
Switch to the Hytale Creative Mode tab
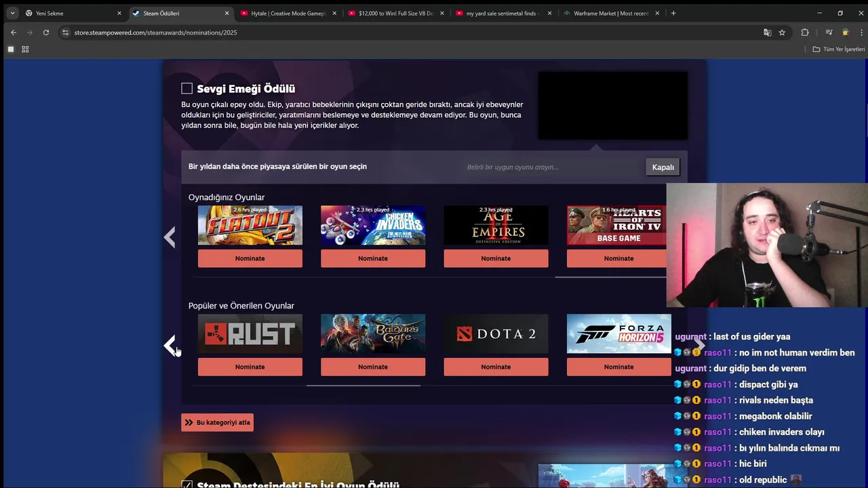(288, 13)
